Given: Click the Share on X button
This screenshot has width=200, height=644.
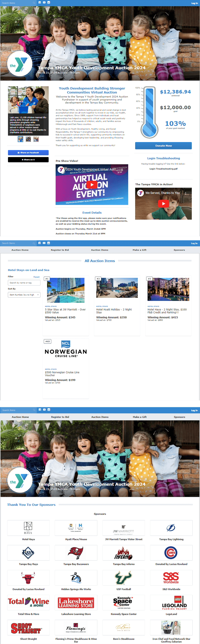Looking at the screenshot, I should (28, 159).
